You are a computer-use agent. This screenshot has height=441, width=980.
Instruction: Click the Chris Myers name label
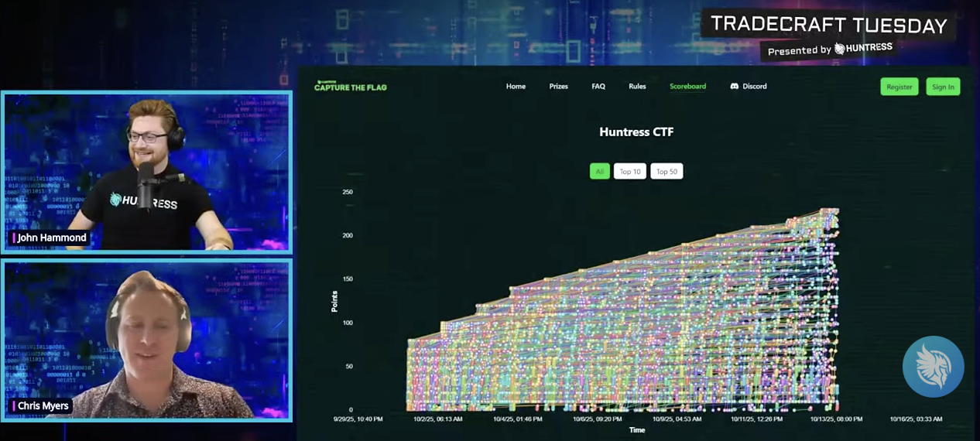42,405
